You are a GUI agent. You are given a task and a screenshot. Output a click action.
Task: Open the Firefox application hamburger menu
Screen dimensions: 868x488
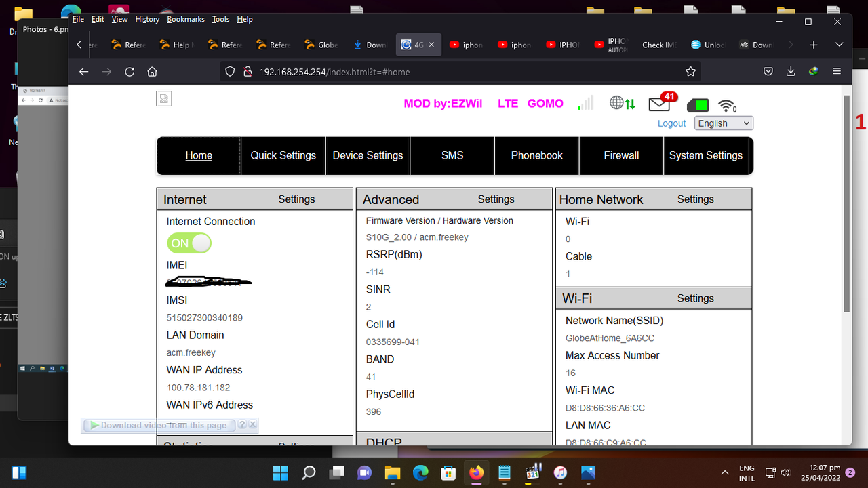pyautogui.click(x=837, y=71)
